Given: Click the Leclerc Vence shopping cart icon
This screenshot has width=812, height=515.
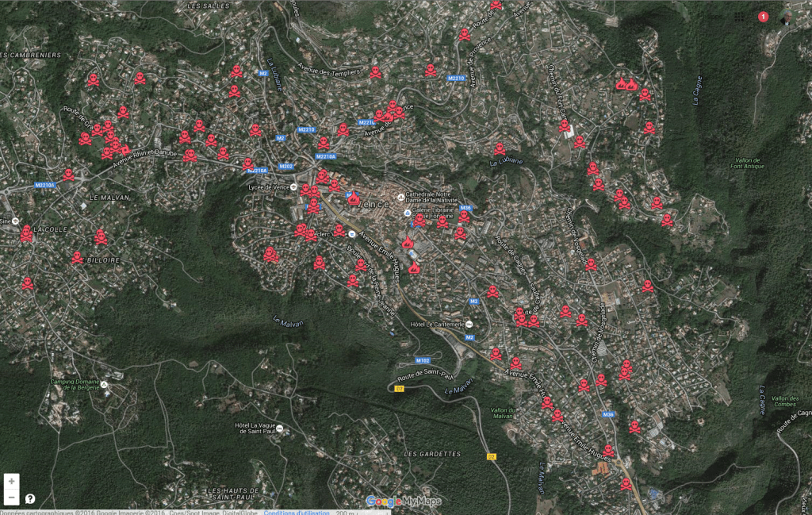Looking at the screenshot, I should 351,233.
